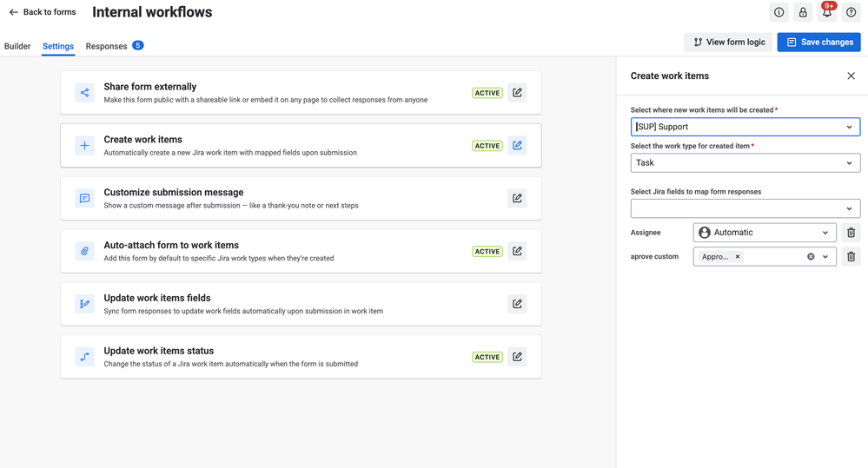Go back to forms
868x468 pixels.
[x=43, y=12]
